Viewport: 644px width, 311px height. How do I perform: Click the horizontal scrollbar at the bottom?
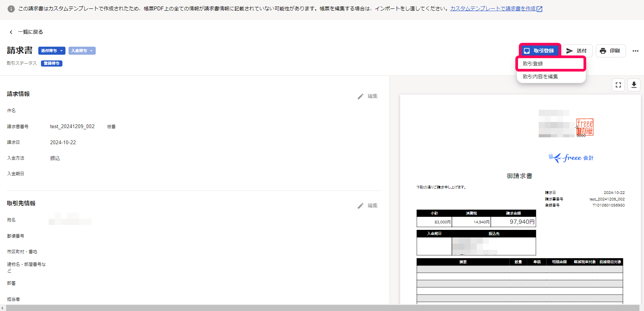pyautogui.click(x=322, y=308)
